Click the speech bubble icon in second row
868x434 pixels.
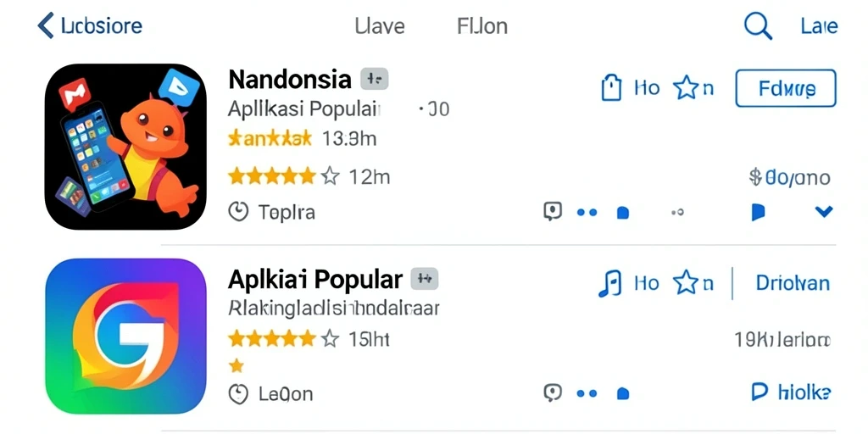[553, 393]
